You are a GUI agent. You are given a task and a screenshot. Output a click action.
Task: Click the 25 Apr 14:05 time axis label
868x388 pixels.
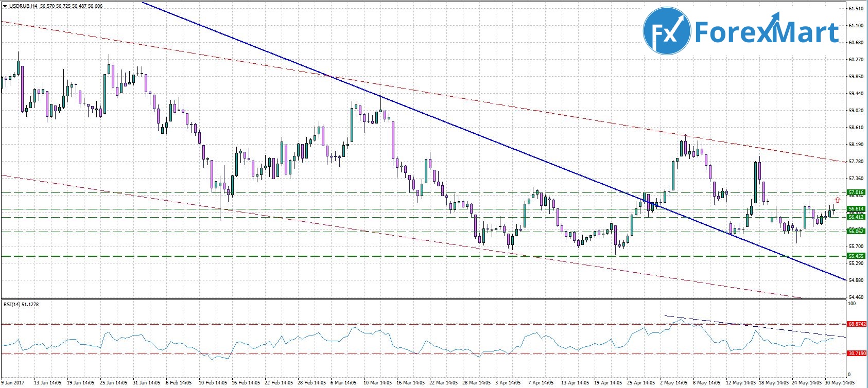coord(640,383)
